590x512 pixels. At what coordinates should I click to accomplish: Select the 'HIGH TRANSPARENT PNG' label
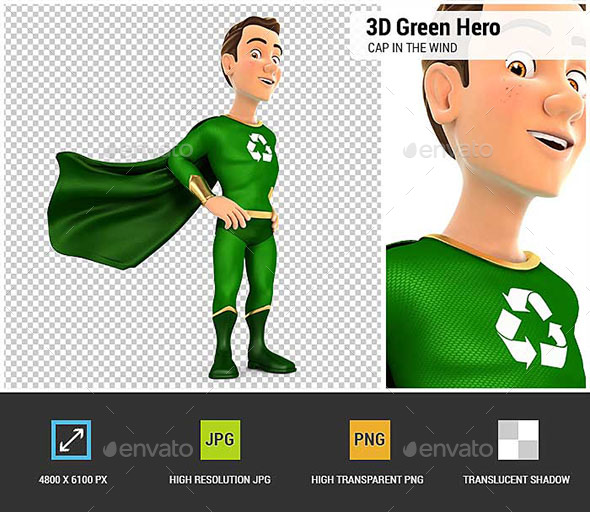point(367,480)
